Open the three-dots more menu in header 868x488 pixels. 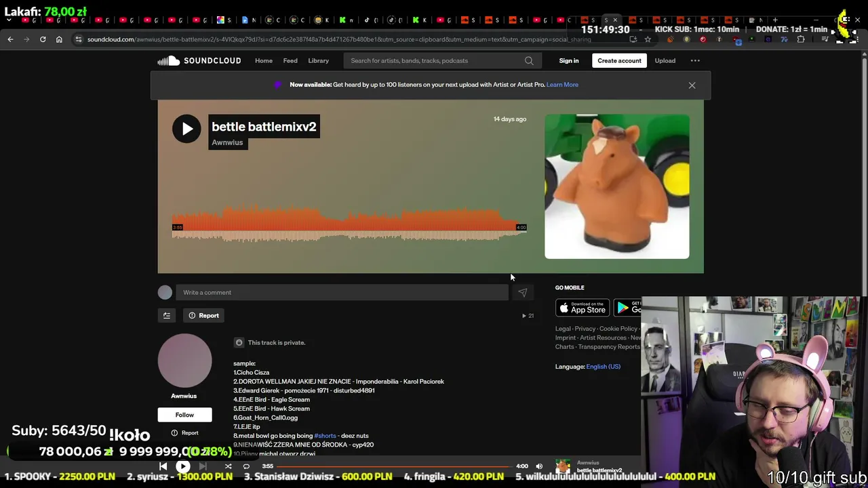click(695, 61)
